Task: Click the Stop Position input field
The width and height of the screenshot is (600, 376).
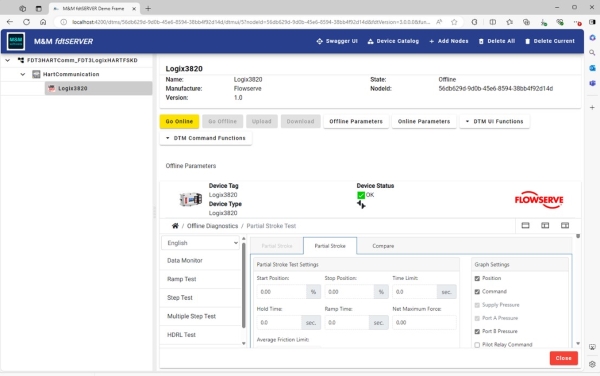Action: pyautogui.click(x=349, y=292)
